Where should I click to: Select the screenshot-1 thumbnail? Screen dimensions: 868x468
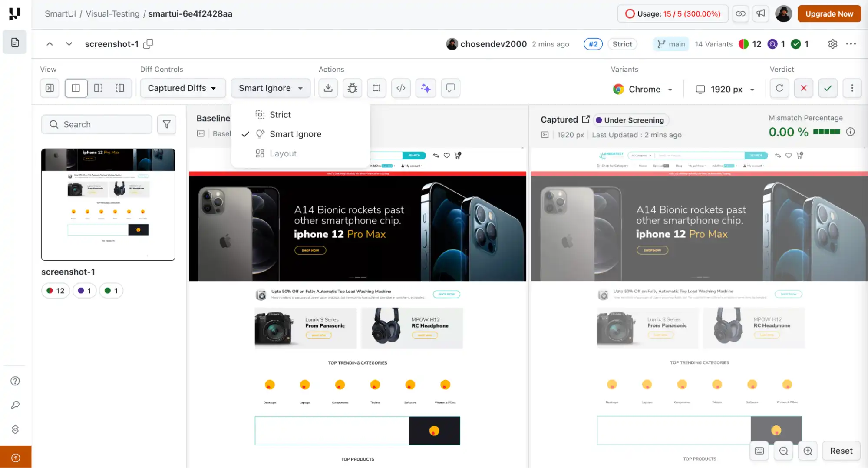[108, 205]
